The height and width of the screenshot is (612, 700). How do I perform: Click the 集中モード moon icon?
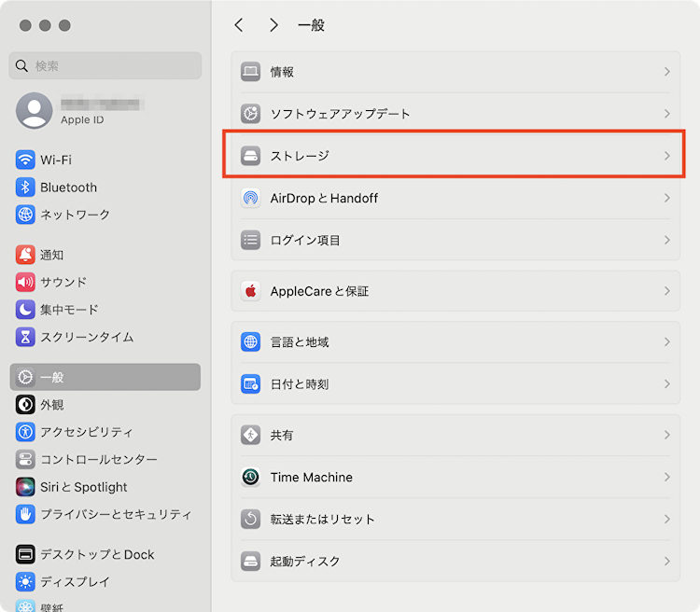pyautogui.click(x=25, y=310)
